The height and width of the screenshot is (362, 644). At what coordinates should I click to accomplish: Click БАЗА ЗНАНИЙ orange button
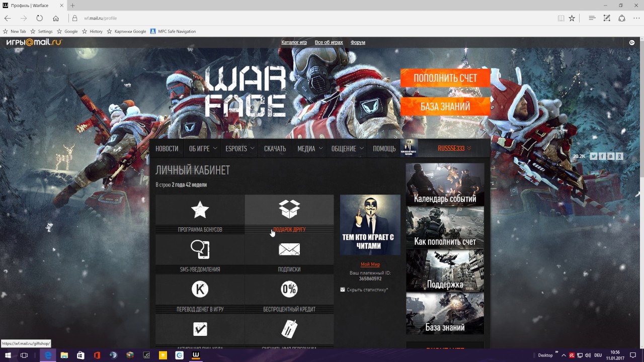pyautogui.click(x=445, y=107)
